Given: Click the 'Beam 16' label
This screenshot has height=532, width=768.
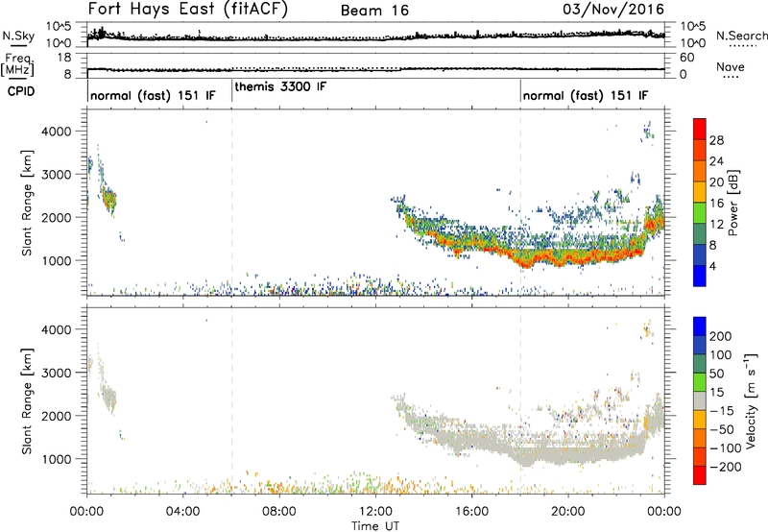Looking at the screenshot, I should point(374,11).
